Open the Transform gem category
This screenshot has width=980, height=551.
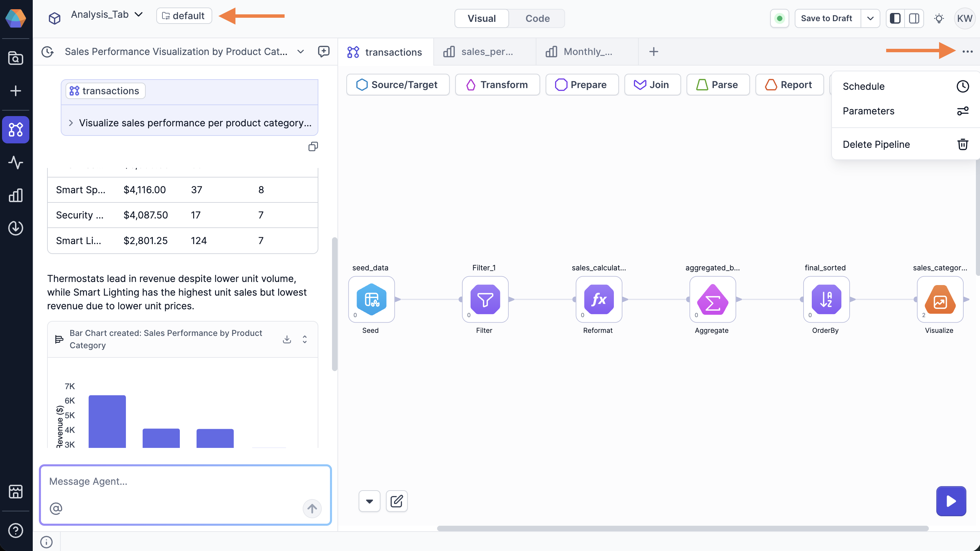497,84
